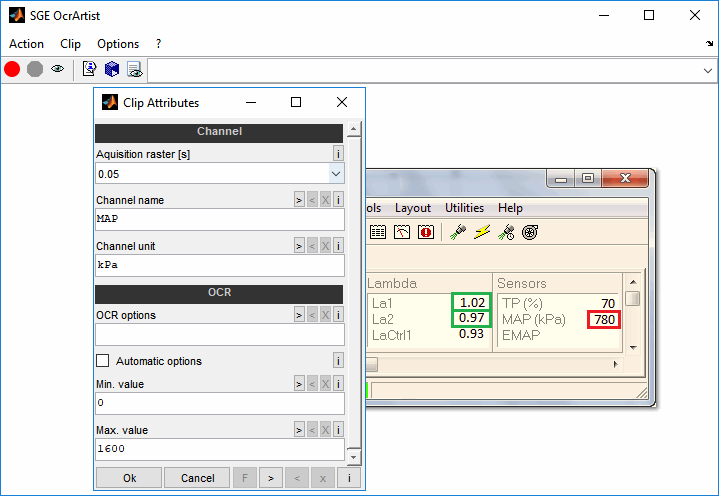Viewport: 719px width, 496px height.
Task: Confirm with the Ok button
Action: pos(129,478)
